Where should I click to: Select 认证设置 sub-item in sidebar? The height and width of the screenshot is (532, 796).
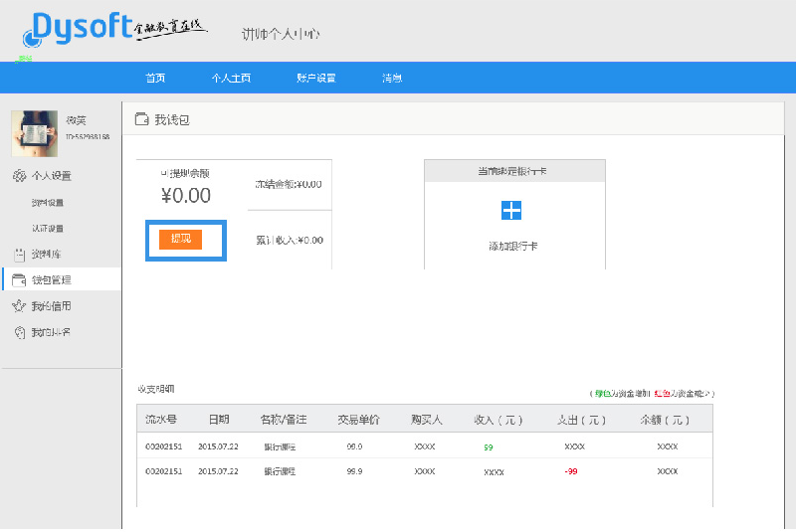[48, 229]
